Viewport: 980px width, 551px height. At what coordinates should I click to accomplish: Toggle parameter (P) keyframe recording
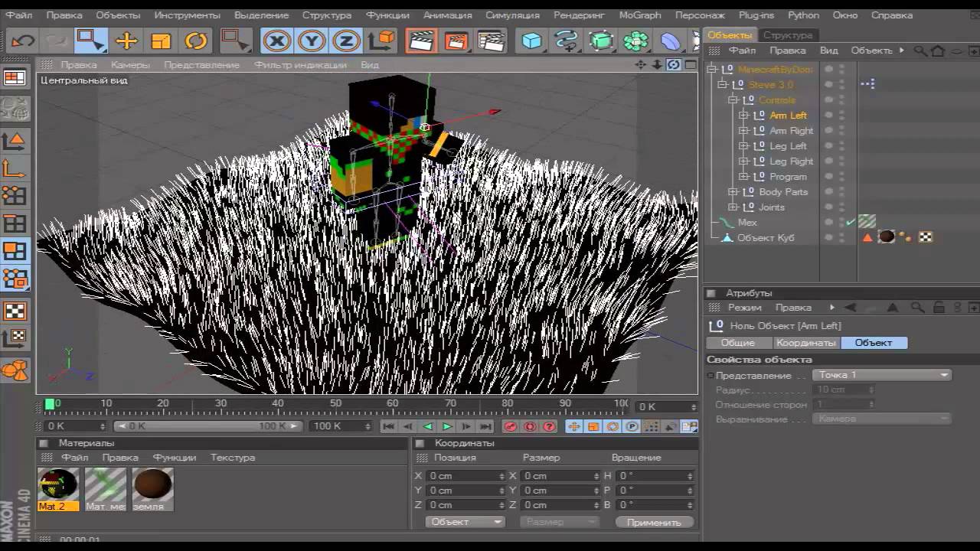click(632, 426)
